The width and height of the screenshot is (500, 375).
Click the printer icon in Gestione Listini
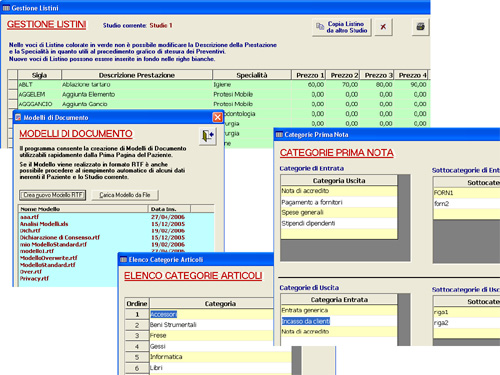tap(420, 27)
